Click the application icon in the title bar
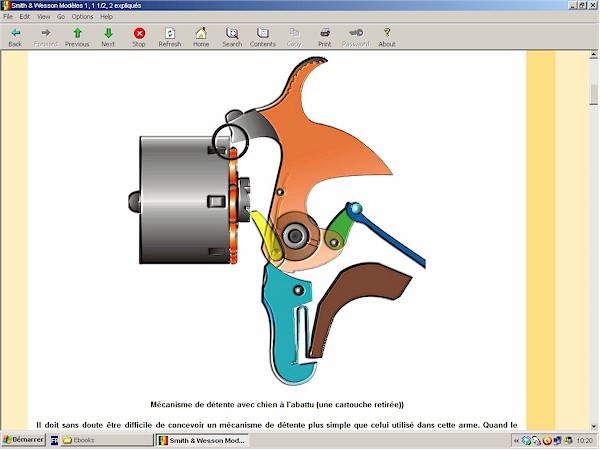The image size is (600, 450). [x=5, y=5]
